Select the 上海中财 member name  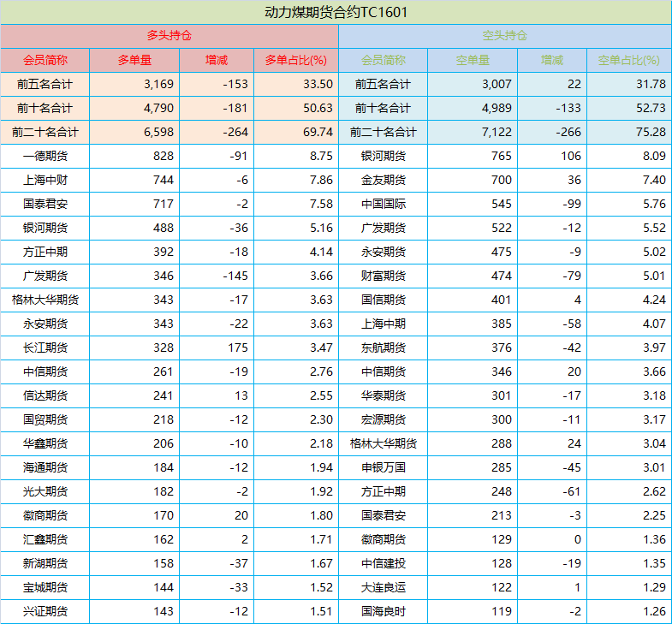click(x=45, y=180)
